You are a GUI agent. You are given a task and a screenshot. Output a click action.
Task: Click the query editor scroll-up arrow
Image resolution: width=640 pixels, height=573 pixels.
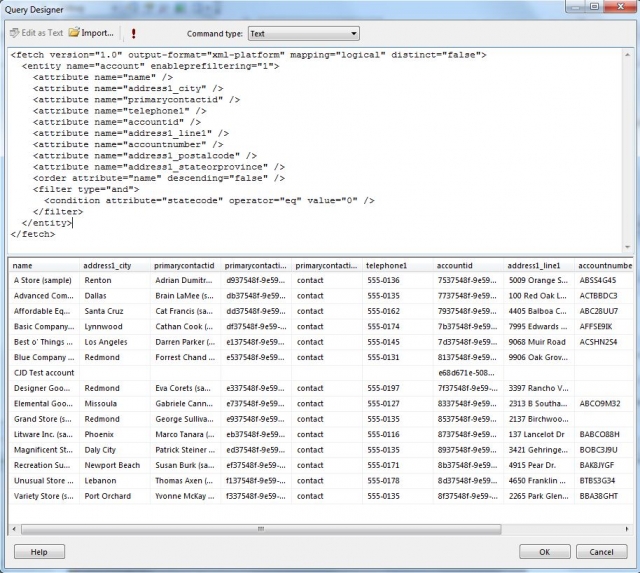627,55
